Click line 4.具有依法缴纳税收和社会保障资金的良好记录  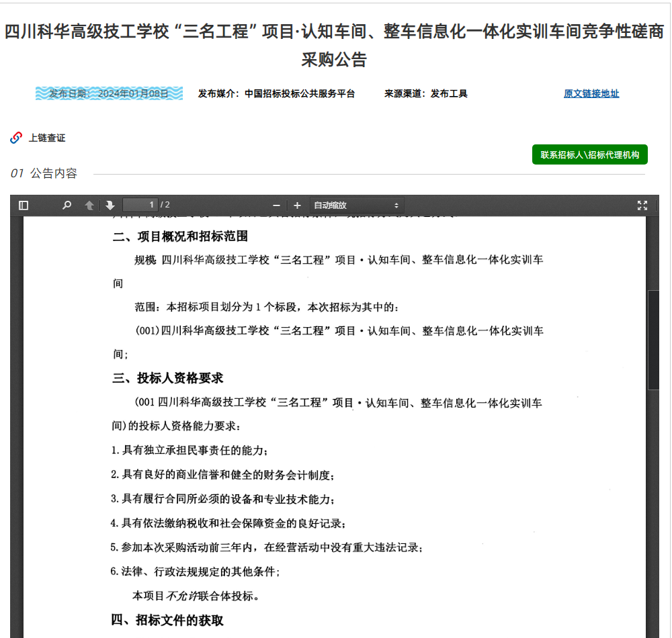(228, 523)
